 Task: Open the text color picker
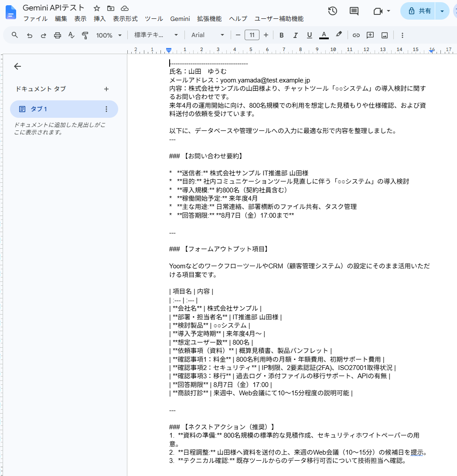click(x=324, y=35)
